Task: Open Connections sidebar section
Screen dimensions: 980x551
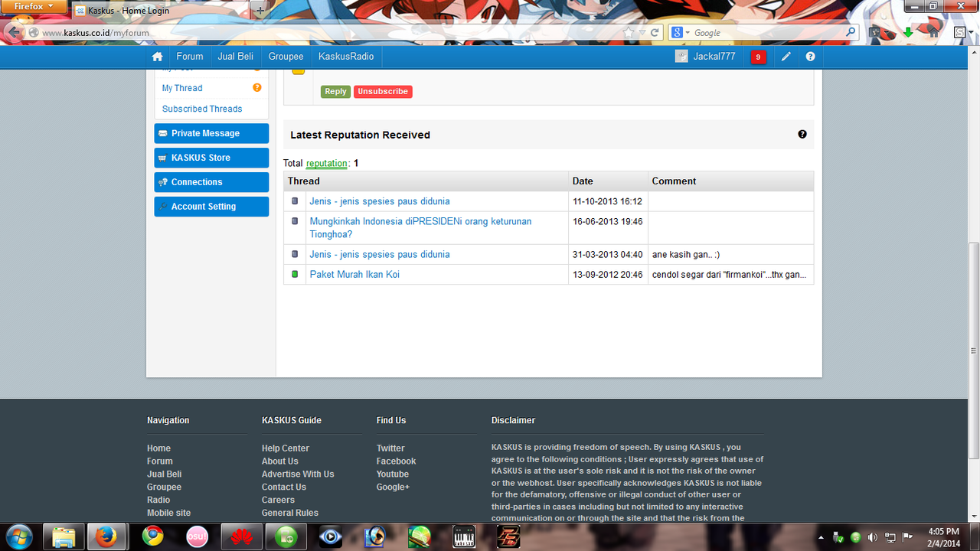Action: (x=211, y=182)
